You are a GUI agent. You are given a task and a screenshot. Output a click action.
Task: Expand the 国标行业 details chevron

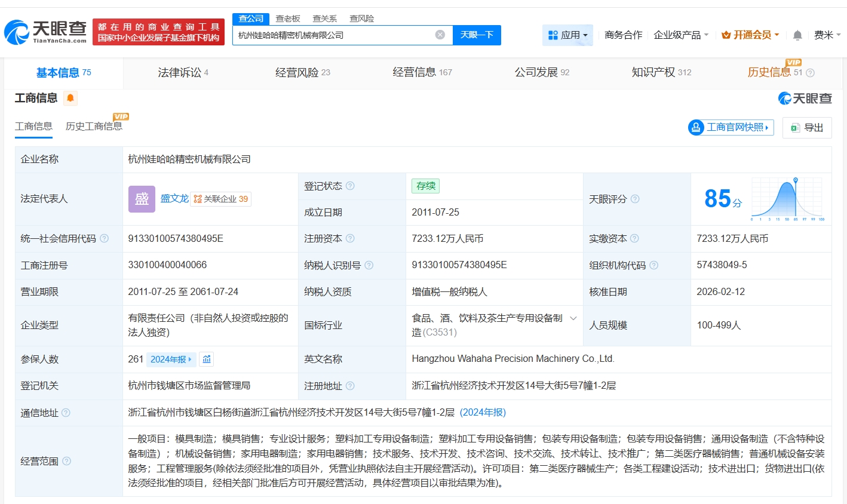point(573,318)
